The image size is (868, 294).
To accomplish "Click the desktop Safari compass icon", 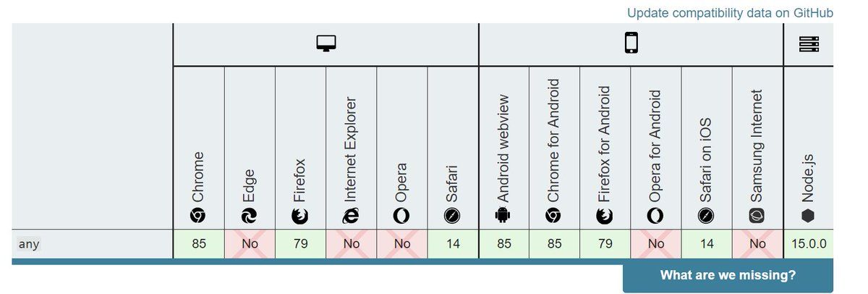I will pos(452,215).
